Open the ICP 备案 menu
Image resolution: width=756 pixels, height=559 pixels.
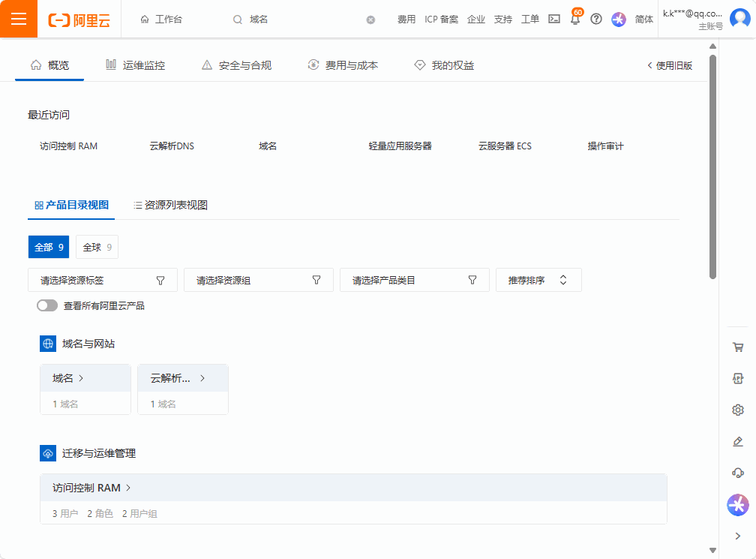pos(441,20)
